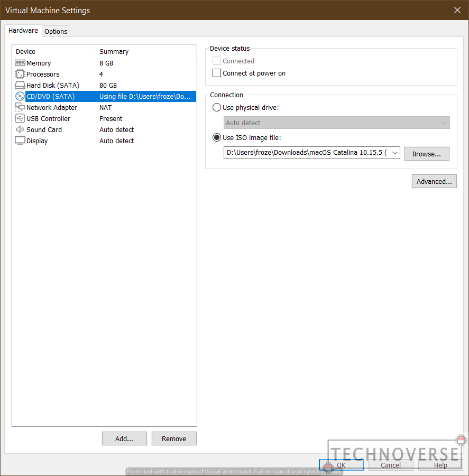Click the Present summary value

pyautogui.click(x=111, y=119)
